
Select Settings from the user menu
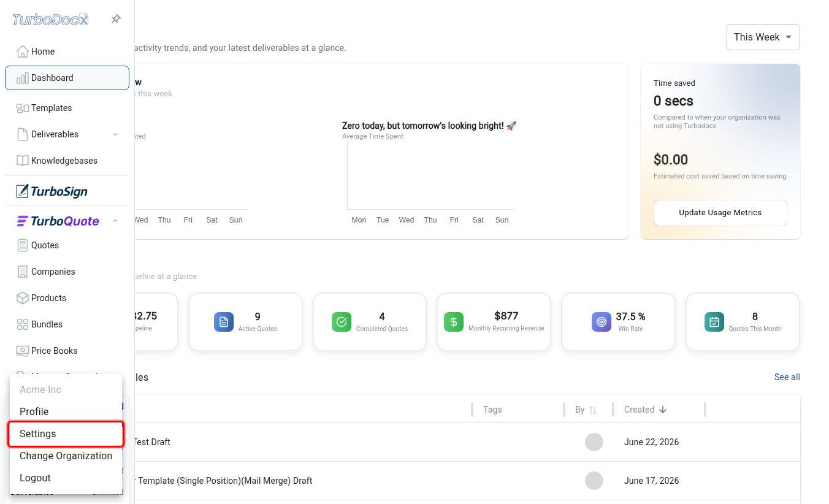tap(66, 434)
